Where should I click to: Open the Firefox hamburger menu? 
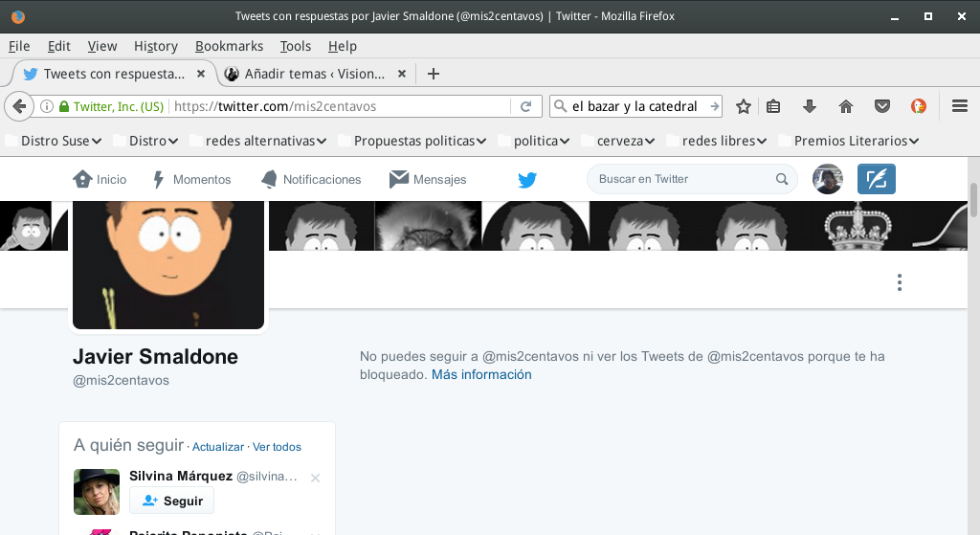click(959, 106)
